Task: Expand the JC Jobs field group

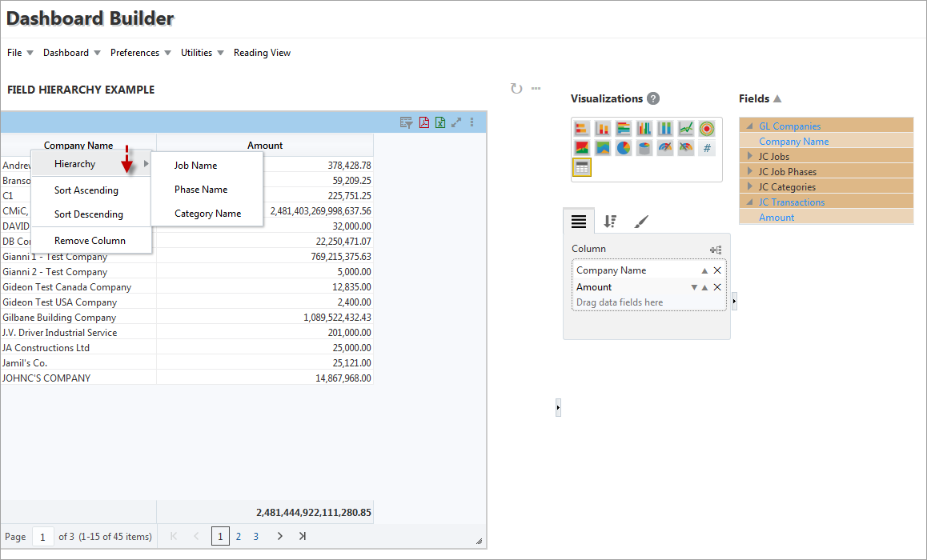Action: coord(750,157)
